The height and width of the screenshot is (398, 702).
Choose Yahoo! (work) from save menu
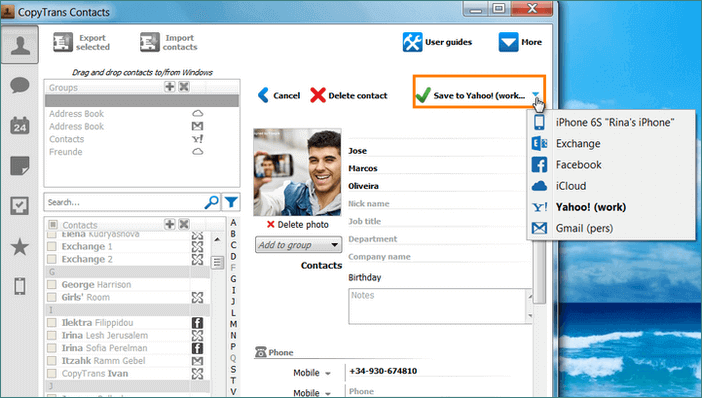tap(612, 207)
